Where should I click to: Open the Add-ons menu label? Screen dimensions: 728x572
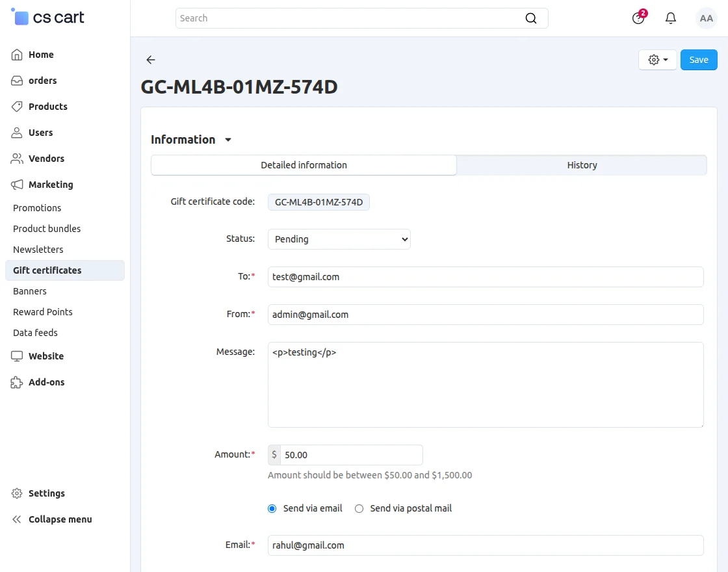(46, 382)
